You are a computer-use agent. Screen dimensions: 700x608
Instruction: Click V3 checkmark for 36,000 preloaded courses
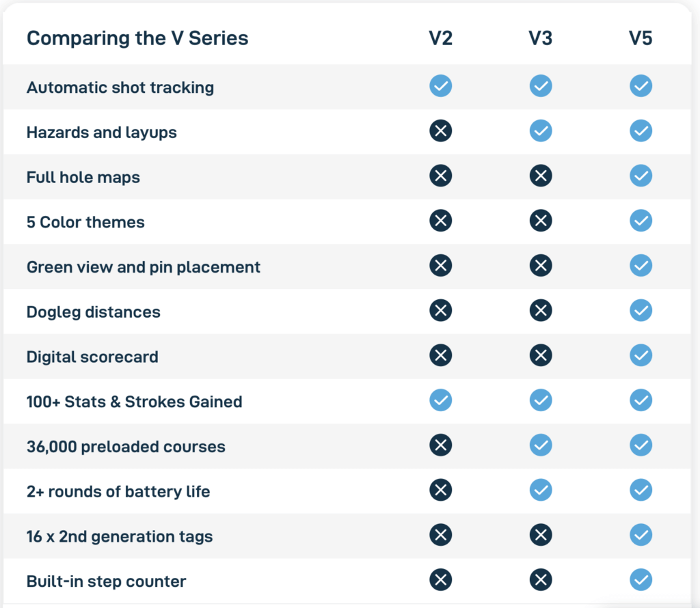[x=541, y=445]
